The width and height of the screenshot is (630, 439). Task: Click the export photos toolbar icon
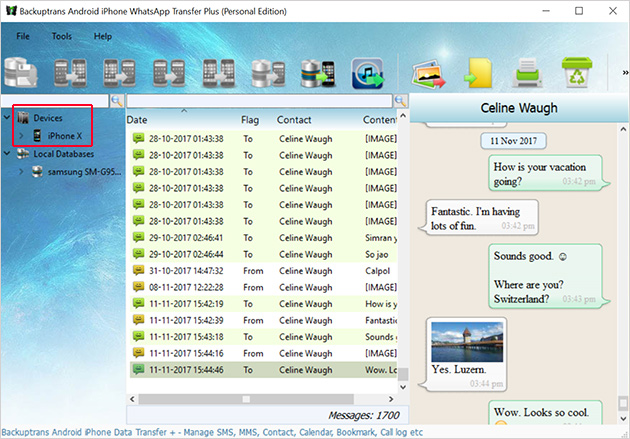click(429, 74)
